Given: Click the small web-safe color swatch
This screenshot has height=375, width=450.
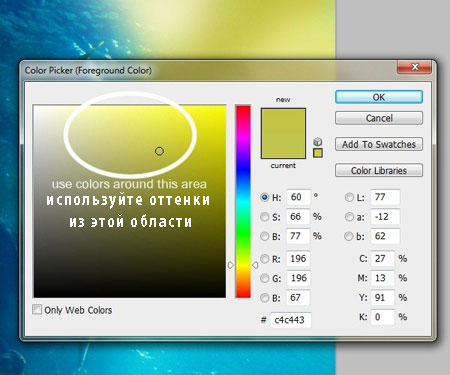Looking at the screenshot, I should (318, 153).
